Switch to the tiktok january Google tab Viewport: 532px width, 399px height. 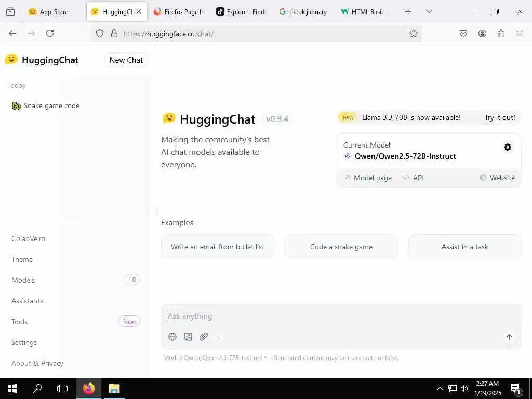[x=303, y=11]
